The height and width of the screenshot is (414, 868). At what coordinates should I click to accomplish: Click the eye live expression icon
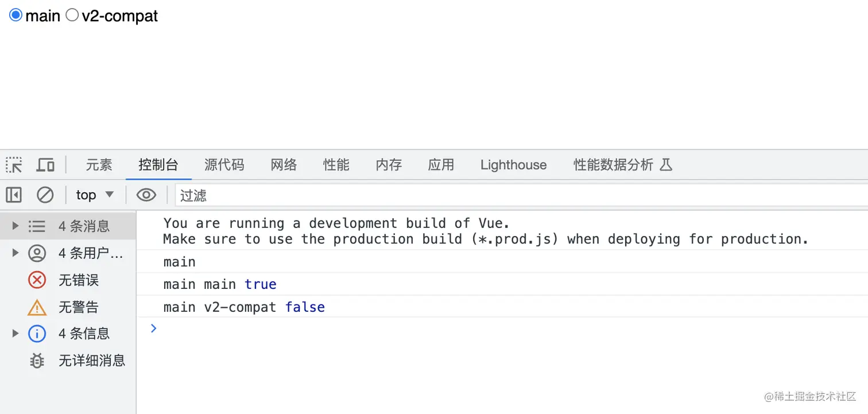(x=146, y=195)
